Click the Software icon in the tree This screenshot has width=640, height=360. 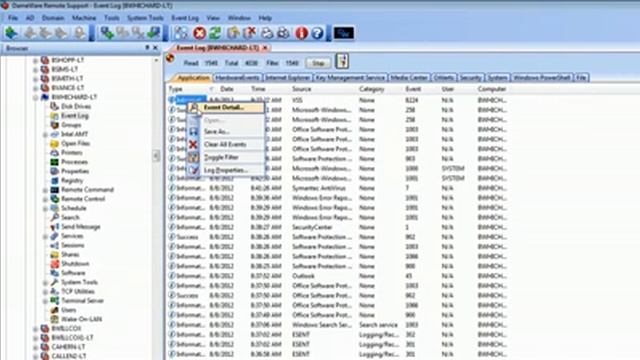(x=54, y=273)
